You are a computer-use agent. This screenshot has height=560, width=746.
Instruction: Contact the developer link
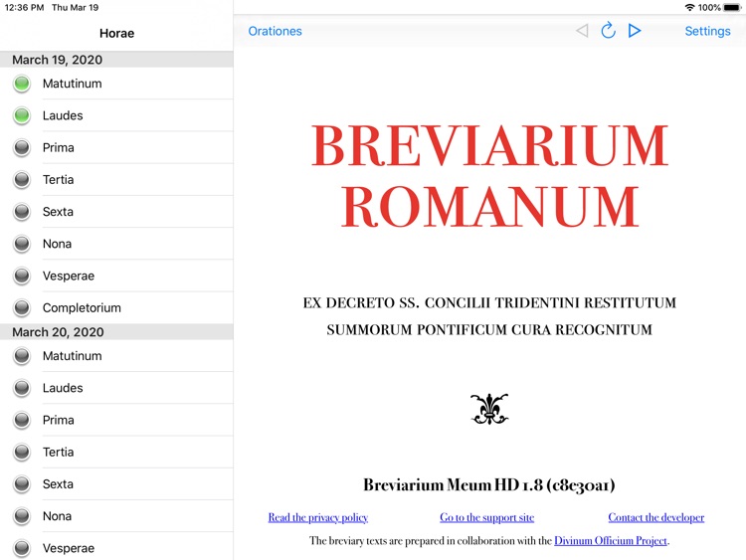656,517
